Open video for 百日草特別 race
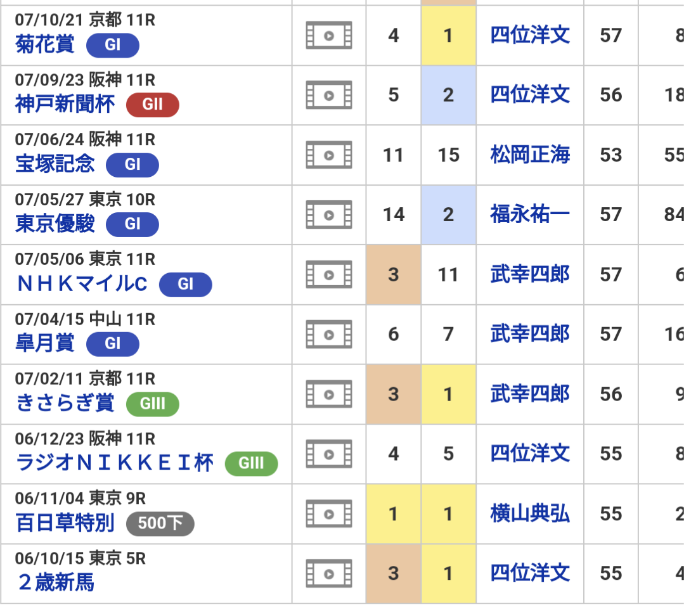Screen dimensions: 684x616 (x=329, y=513)
